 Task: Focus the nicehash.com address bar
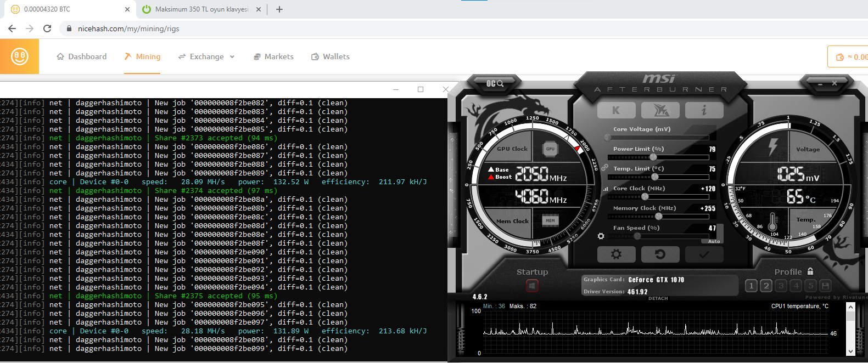pos(464,29)
